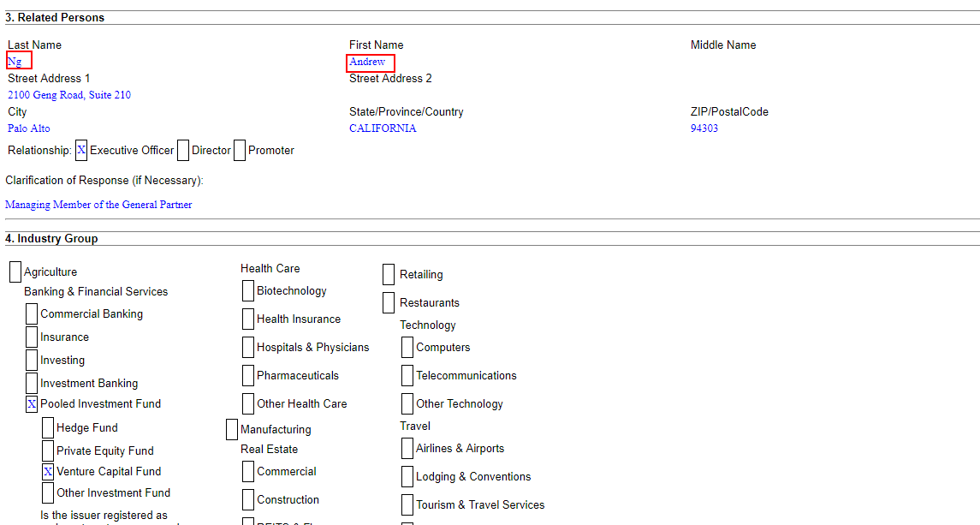Click the 4. Industry Group heading
The width and height of the screenshot is (980, 525).
tap(52, 238)
